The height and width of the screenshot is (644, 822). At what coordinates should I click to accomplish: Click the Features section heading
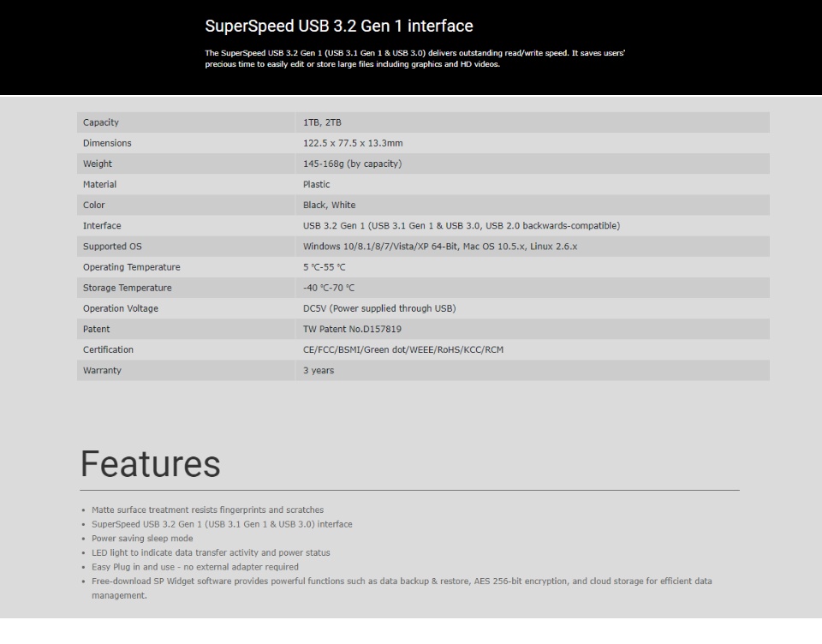tap(151, 463)
